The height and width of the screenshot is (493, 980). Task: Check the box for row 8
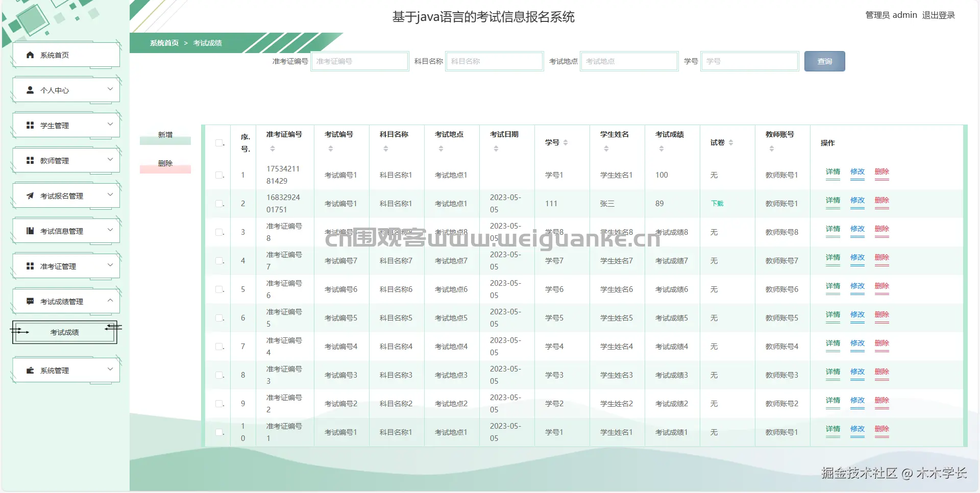coord(219,375)
